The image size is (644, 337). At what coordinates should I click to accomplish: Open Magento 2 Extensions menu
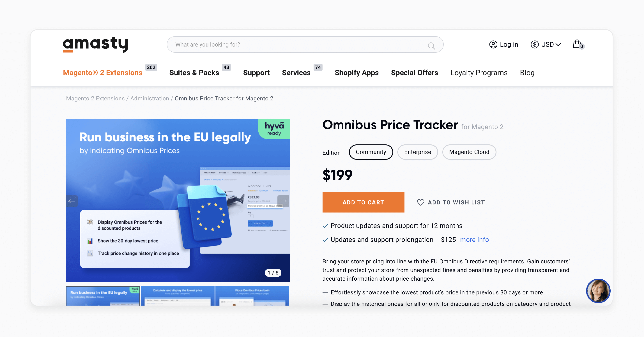103,72
